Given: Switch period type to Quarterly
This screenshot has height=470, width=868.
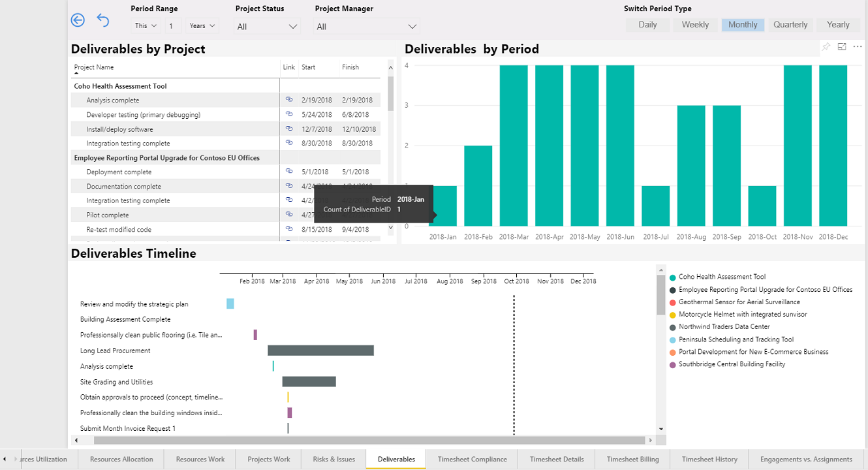Looking at the screenshot, I should (790, 25).
